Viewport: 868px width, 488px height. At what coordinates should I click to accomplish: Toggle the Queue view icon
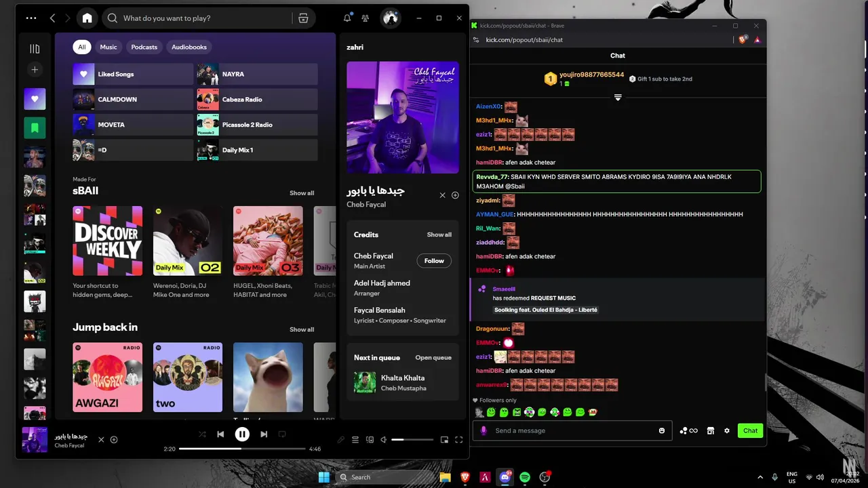[x=355, y=440]
